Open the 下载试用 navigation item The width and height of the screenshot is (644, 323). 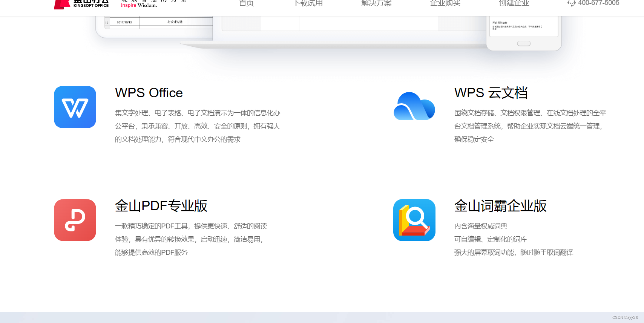point(308,3)
